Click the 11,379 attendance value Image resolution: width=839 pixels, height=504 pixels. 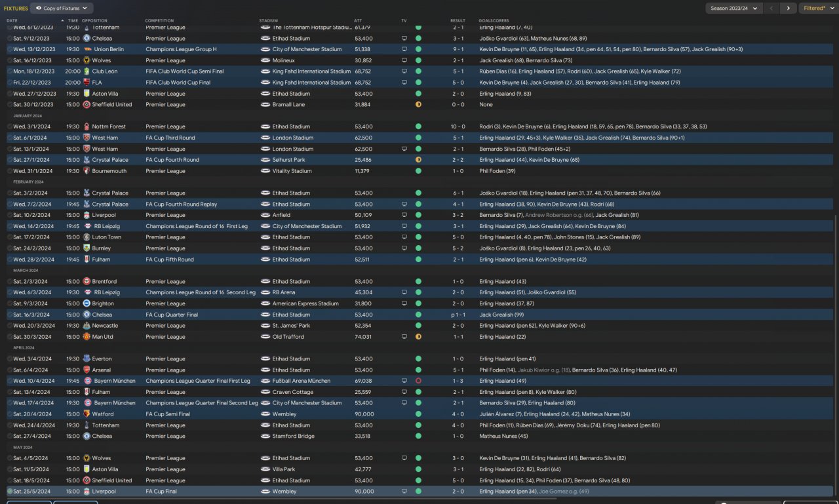[x=363, y=171]
